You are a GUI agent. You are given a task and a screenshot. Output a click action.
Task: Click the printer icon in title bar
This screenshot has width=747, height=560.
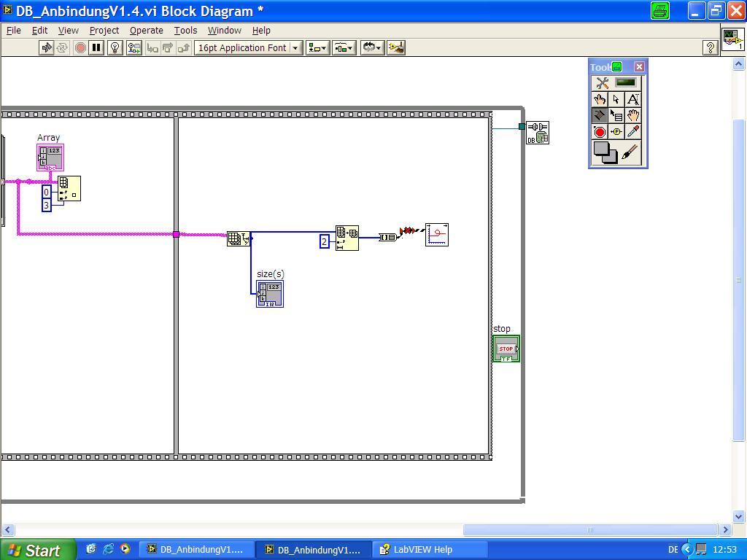[659, 10]
